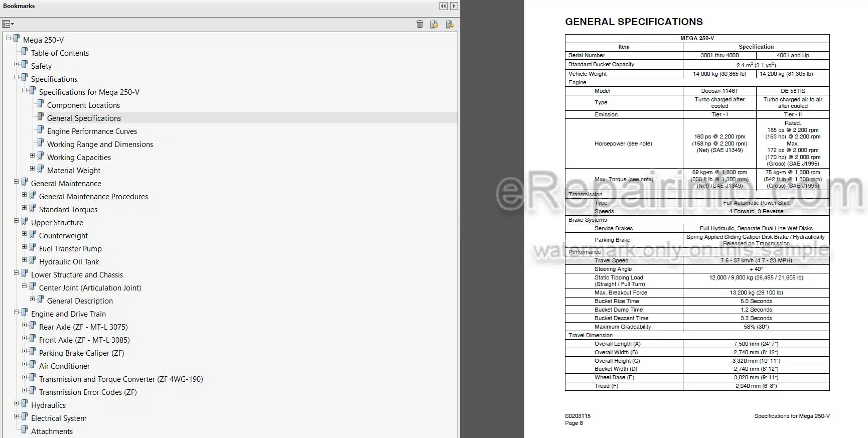Open the Electrical System bookmark label
Viewport: 868px width, 438px height.
click(x=59, y=418)
